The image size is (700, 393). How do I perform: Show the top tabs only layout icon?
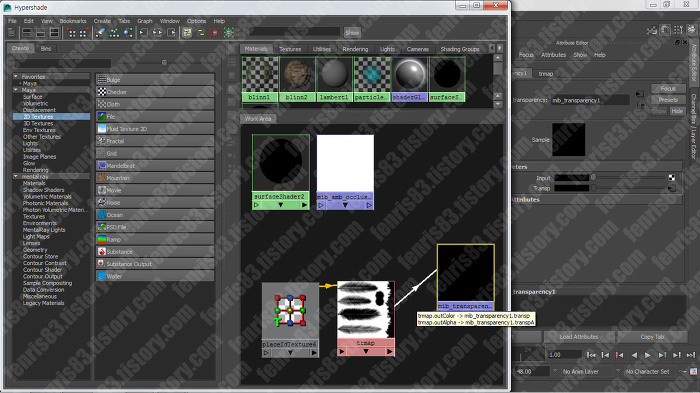click(x=27, y=33)
